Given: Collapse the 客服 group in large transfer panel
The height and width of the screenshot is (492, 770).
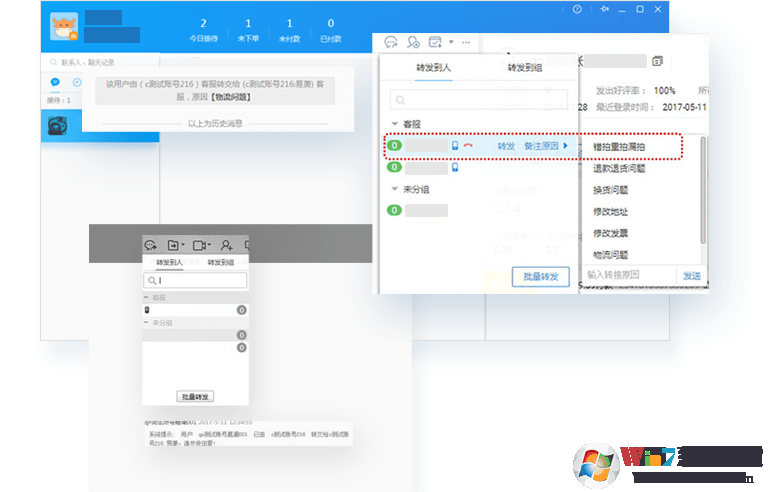Looking at the screenshot, I should tap(394, 124).
